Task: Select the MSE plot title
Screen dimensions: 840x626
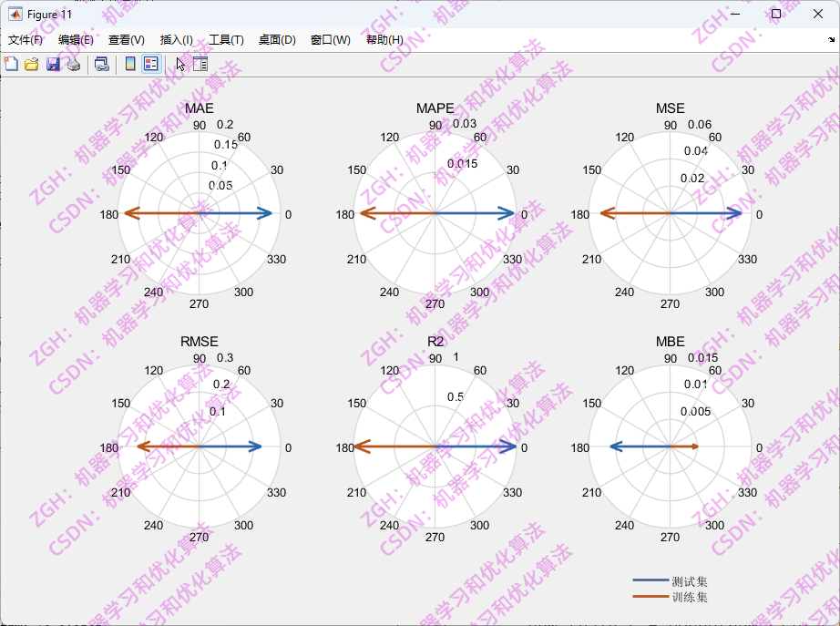Action: pyautogui.click(x=671, y=108)
